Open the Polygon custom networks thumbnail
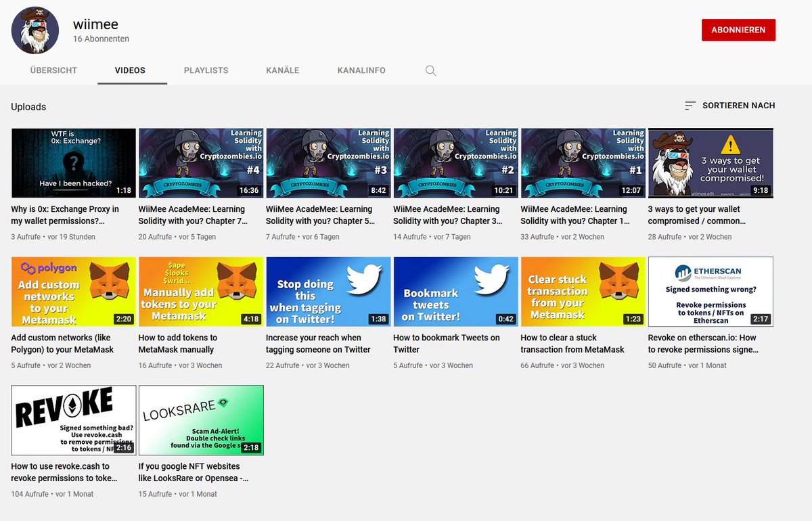The image size is (812, 521). point(74,292)
